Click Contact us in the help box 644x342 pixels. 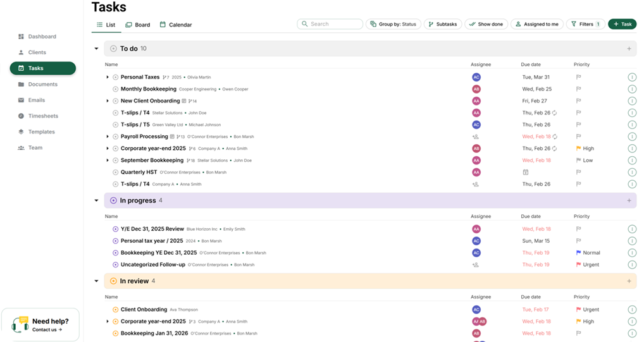[x=47, y=329]
